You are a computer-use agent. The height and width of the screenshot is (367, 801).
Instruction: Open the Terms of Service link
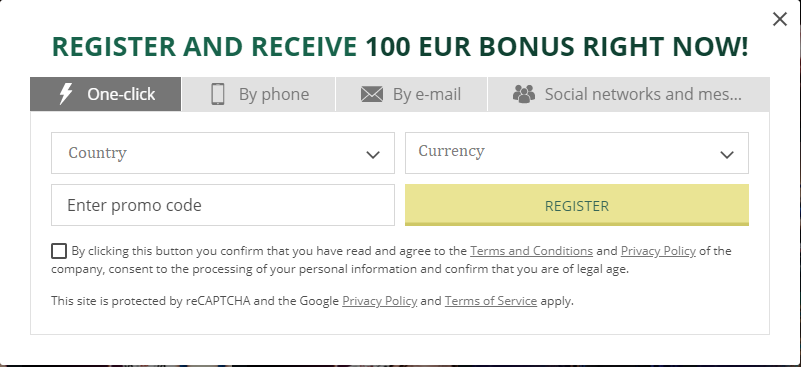491,301
